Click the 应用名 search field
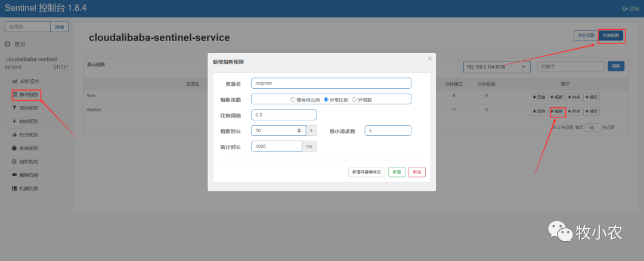This screenshot has height=261, width=644. [x=27, y=27]
